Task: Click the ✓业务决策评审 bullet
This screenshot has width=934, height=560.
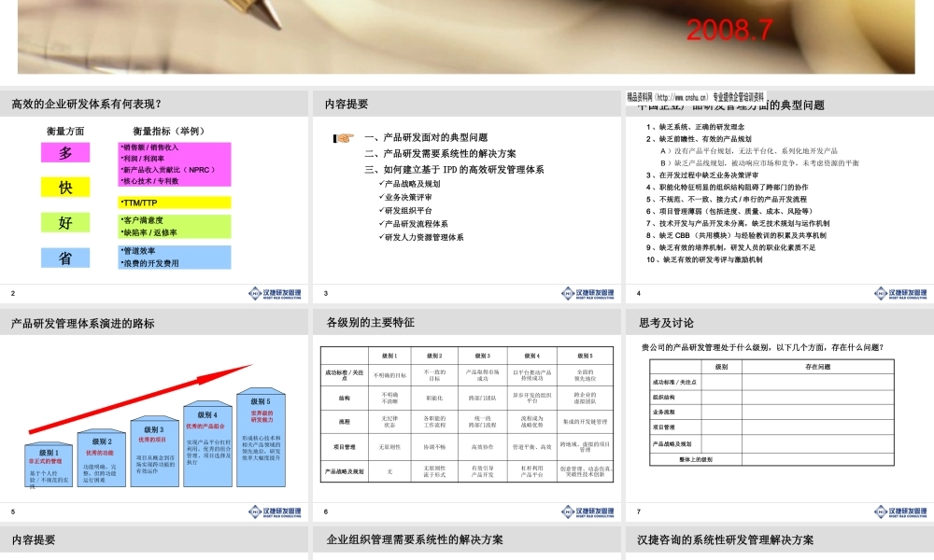Action: 405,197
